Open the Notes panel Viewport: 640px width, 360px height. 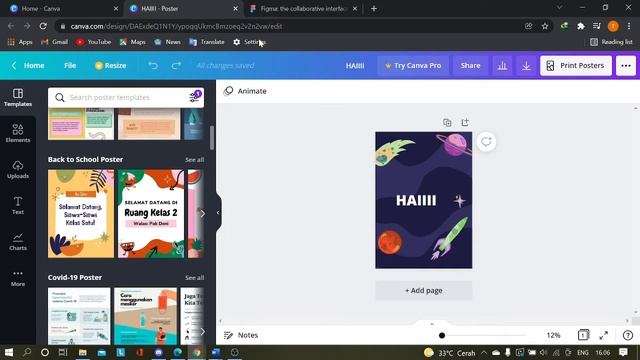[241, 335]
